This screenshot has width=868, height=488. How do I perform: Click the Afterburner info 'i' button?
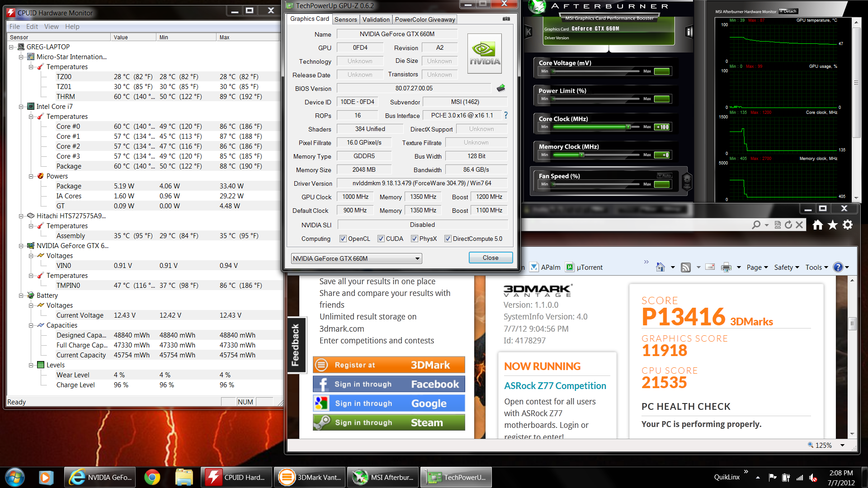pyautogui.click(x=689, y=32)
